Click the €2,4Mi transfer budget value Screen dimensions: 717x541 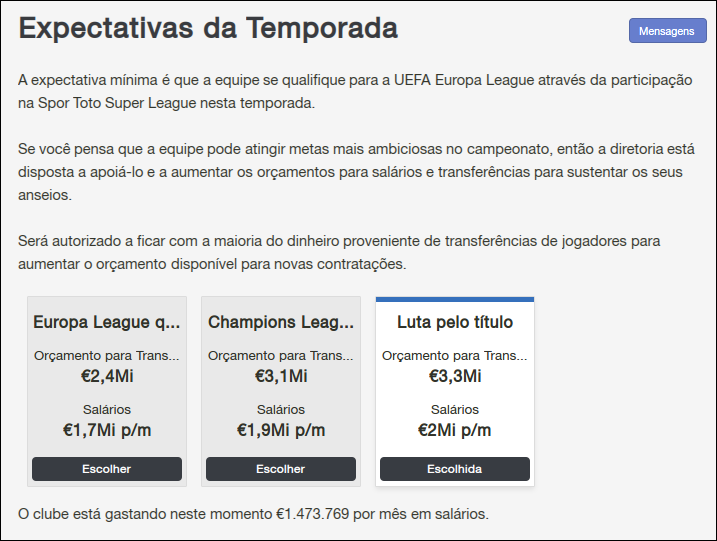pos(107,376)
